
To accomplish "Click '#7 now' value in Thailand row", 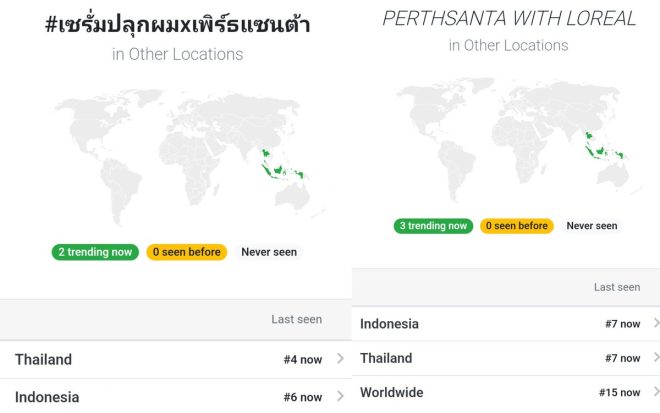I will (x=623, y=358).
